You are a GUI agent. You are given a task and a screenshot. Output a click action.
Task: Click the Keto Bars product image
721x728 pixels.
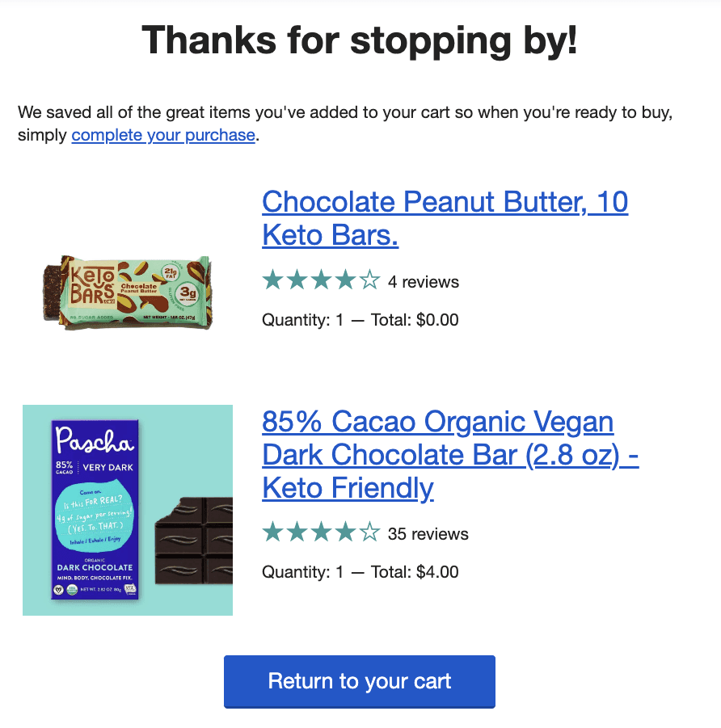click(x=127, y=292)
